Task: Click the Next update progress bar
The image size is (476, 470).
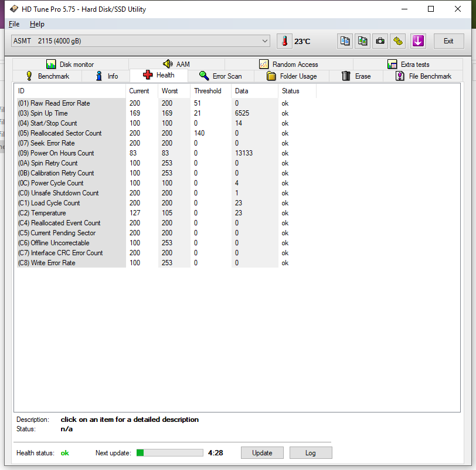Action: tap(169, 452)
